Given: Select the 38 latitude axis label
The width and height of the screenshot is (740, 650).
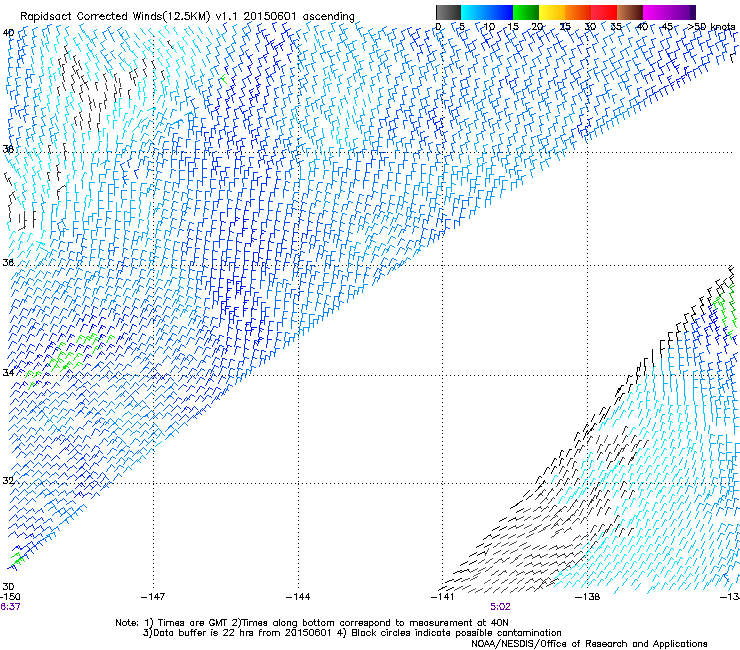Looking at the screenshot, I should tap(8, 149).
